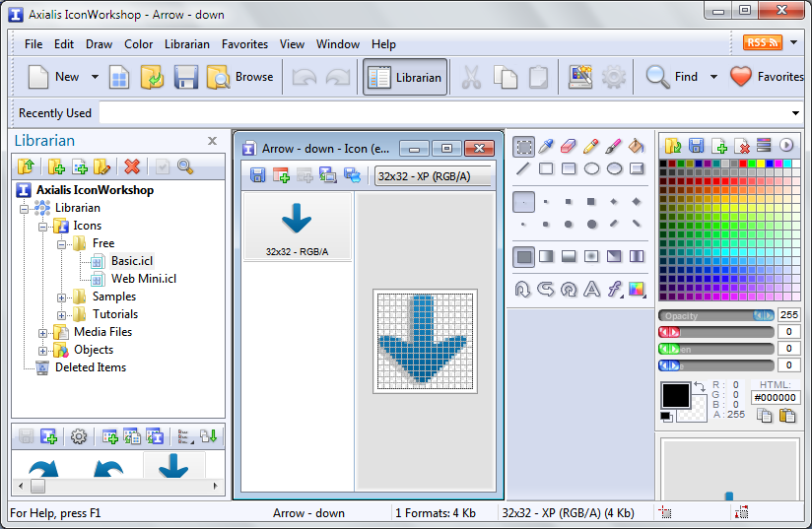Screen dimensions: 812x529
Task: Click the Save icon in main toolbar
Action: point(185,77)
